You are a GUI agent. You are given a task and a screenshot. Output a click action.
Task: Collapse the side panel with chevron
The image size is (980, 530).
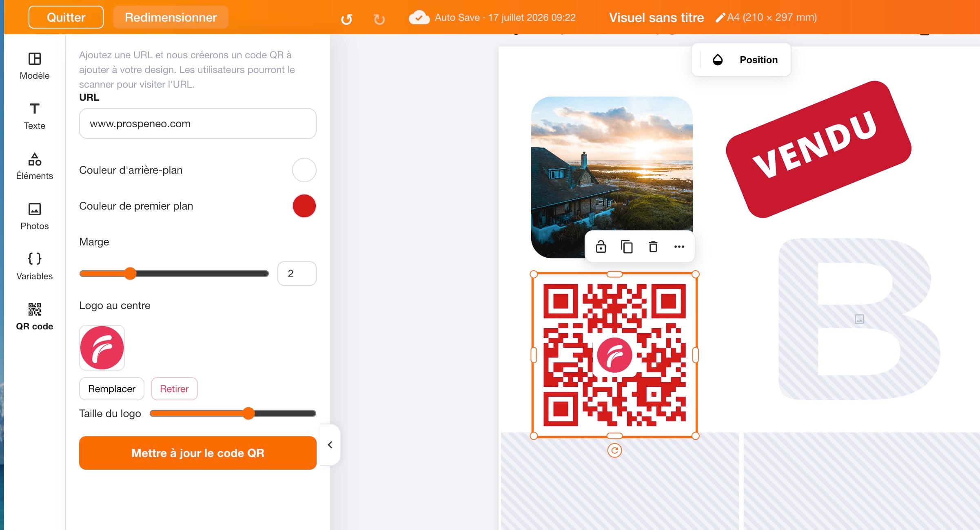pyautogui.click(x=330, y=445)
